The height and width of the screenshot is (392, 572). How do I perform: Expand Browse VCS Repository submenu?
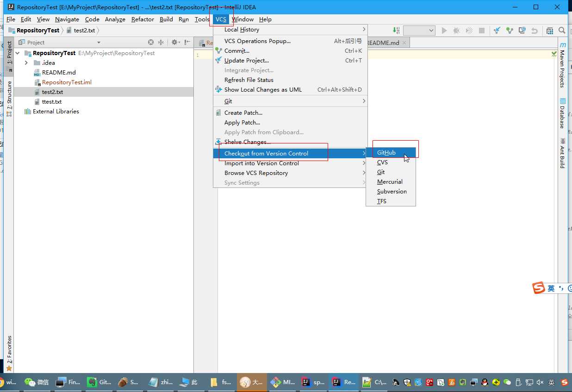290,173
